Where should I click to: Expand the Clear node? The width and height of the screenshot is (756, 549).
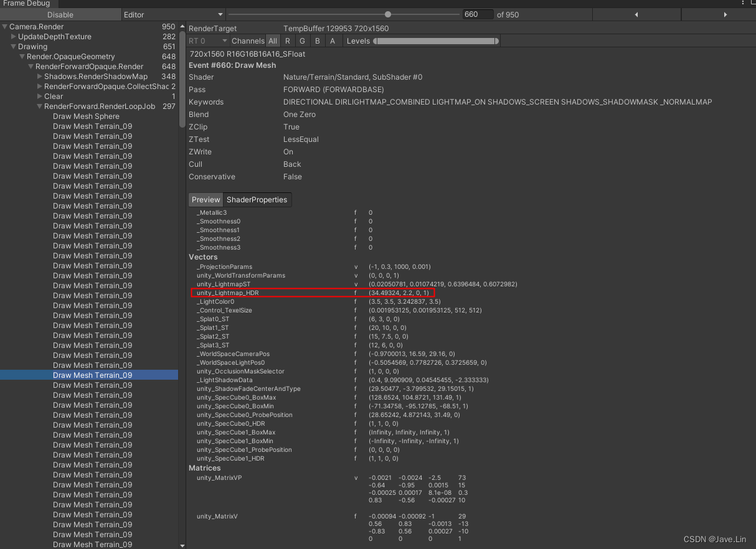[40, 96]
